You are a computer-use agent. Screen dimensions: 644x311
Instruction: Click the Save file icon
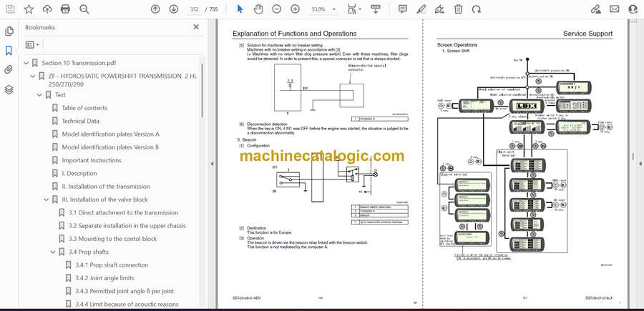[x=10, y=9]
